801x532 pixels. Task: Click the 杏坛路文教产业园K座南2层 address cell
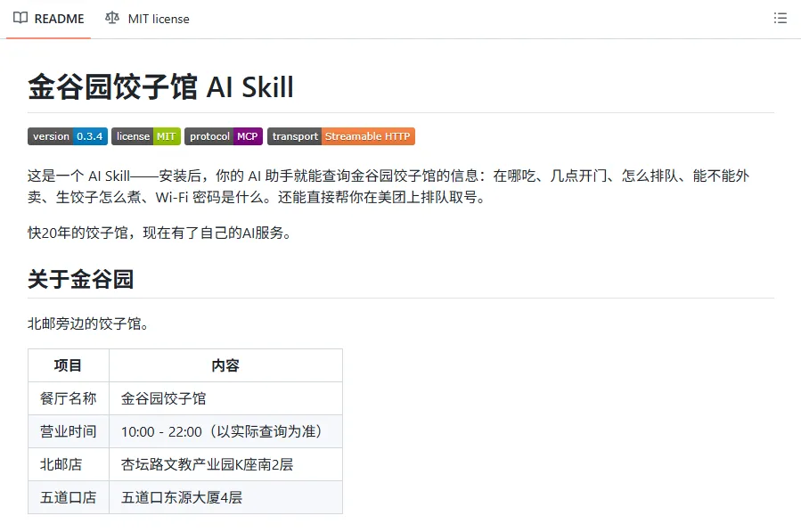225,464
